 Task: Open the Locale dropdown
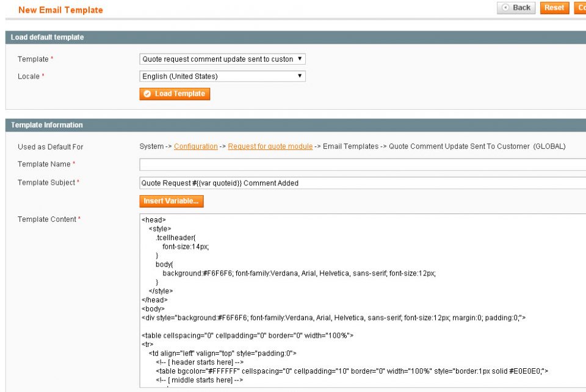(222, 76)
